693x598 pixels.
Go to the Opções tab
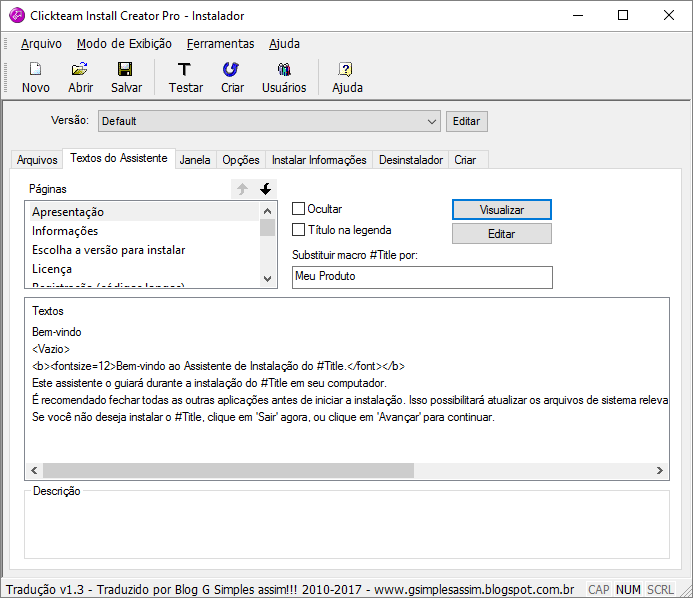[x=241, y=160]
